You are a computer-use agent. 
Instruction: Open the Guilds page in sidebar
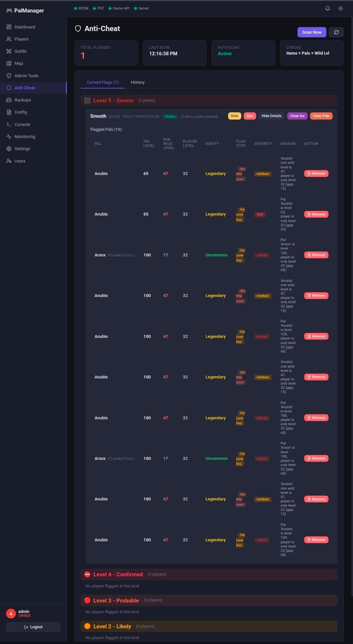tap(20, 51)
